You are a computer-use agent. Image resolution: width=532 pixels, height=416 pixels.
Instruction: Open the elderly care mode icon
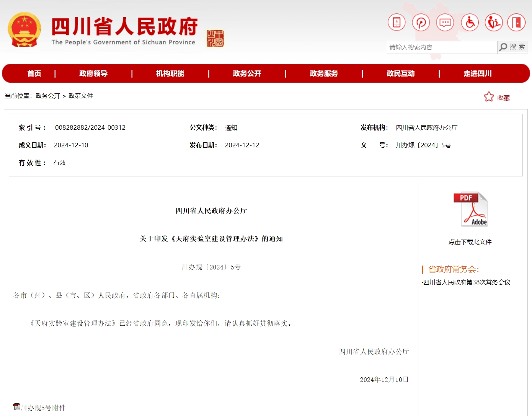494,23
